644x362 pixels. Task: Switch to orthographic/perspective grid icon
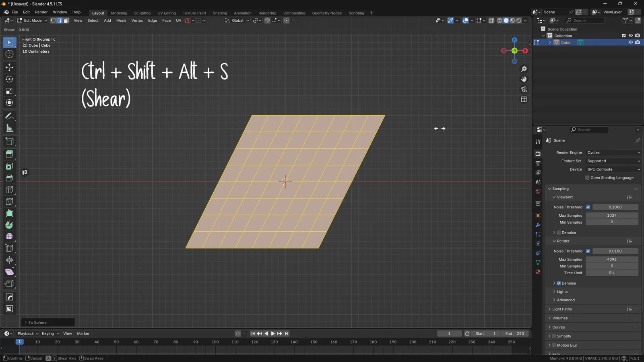coord(524,99)
